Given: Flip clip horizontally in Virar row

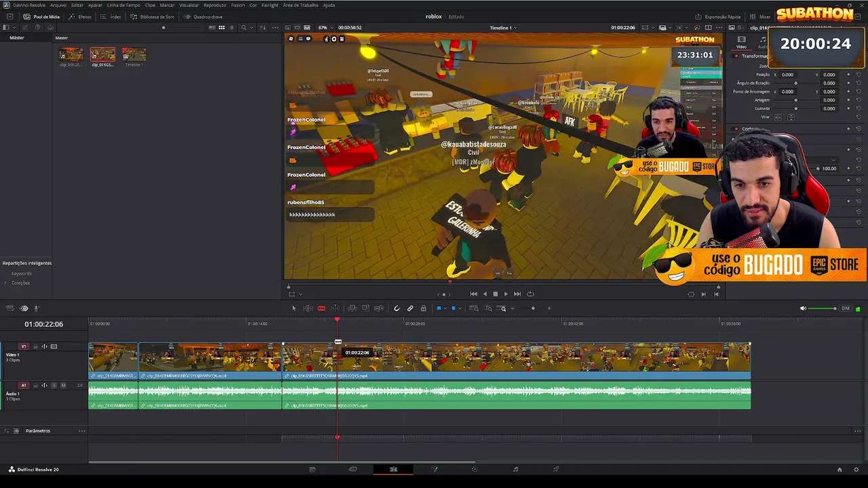Looking at the screenshot, I should [x=778, y=117].
